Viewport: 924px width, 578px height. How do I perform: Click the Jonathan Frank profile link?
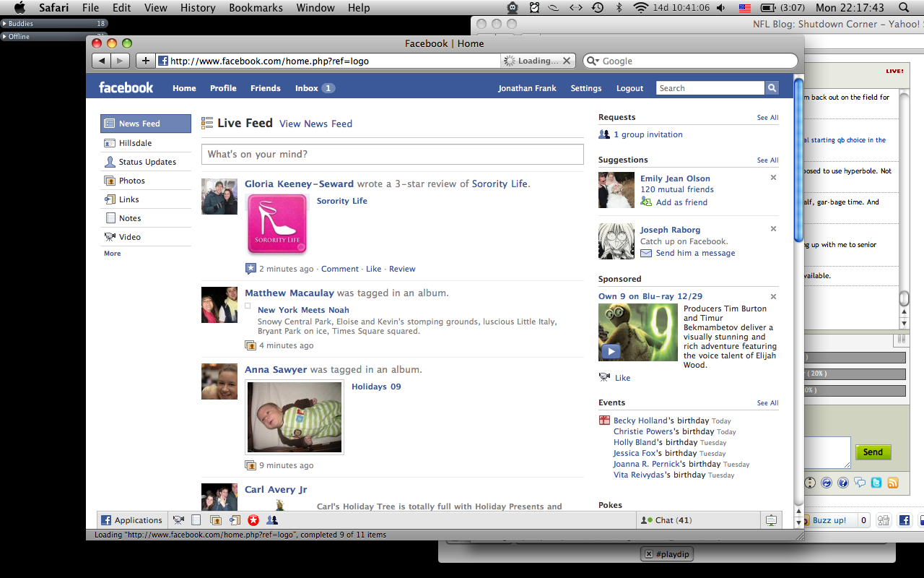pyautogui.click(x=527, y=88)
